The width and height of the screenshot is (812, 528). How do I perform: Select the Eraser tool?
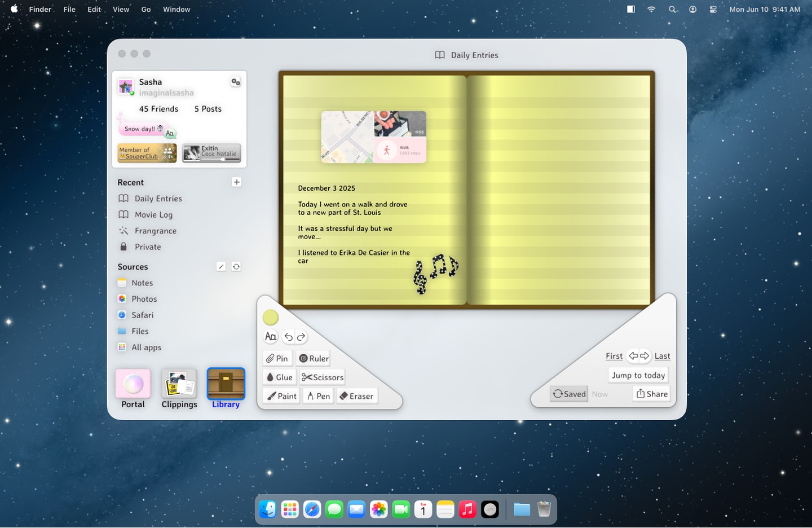tap(356, 396)
